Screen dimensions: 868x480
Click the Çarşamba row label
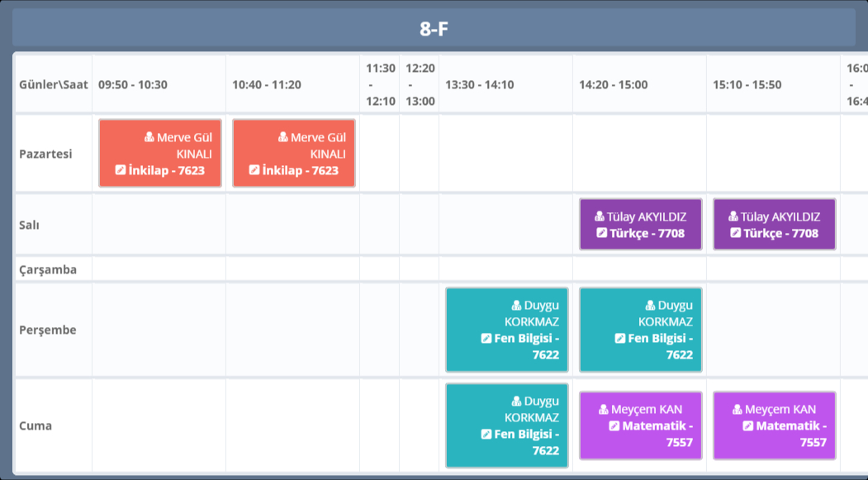[48, 269]
